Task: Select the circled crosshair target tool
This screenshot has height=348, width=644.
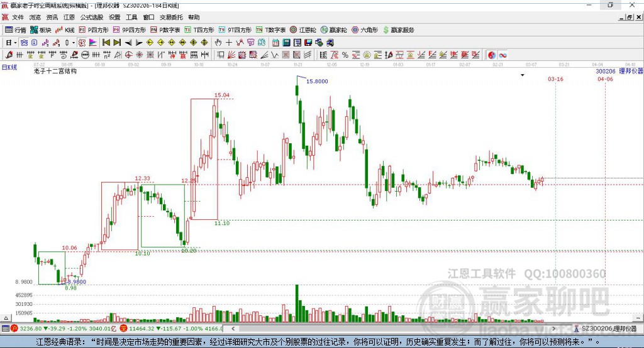Action: (128, 55)
